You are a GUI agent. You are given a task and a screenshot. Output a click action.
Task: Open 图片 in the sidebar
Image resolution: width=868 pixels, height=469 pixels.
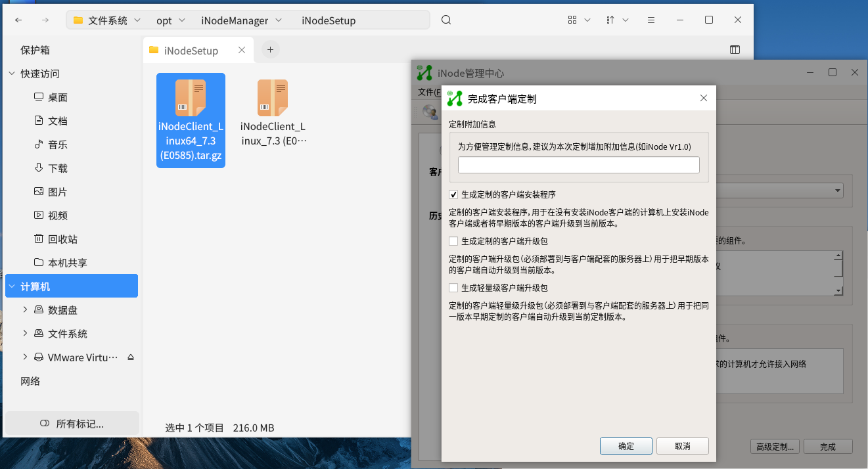coord(58,192)
